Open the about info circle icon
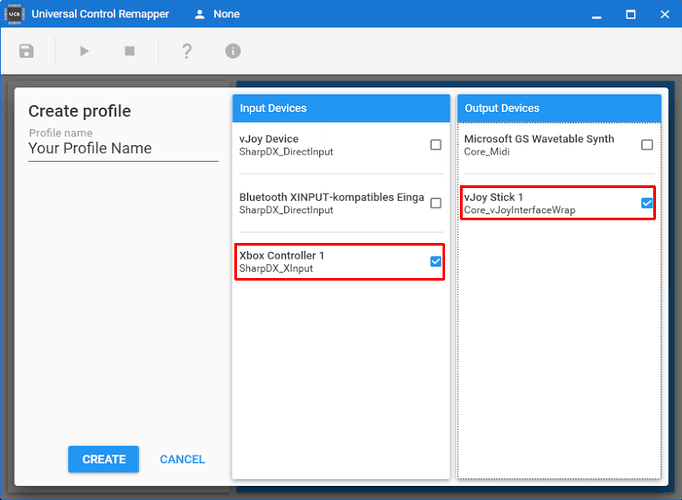This screenshot has height=500, width=682. [233, 51]
